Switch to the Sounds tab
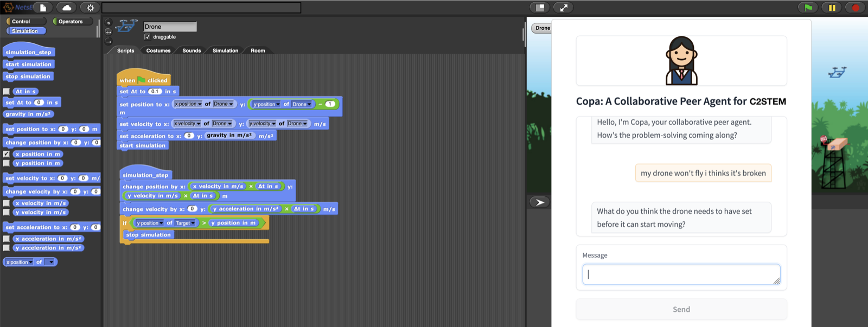This screenshot has height=327, width=868. 192,50
